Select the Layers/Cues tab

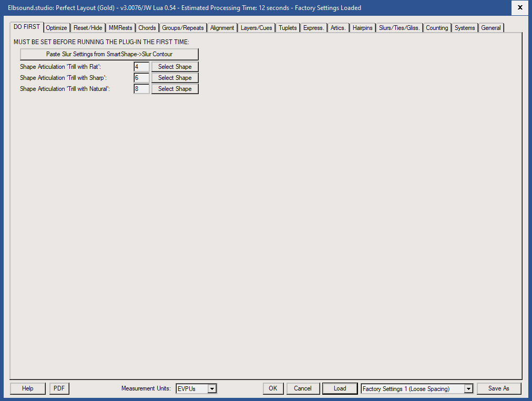coord(256,27)
